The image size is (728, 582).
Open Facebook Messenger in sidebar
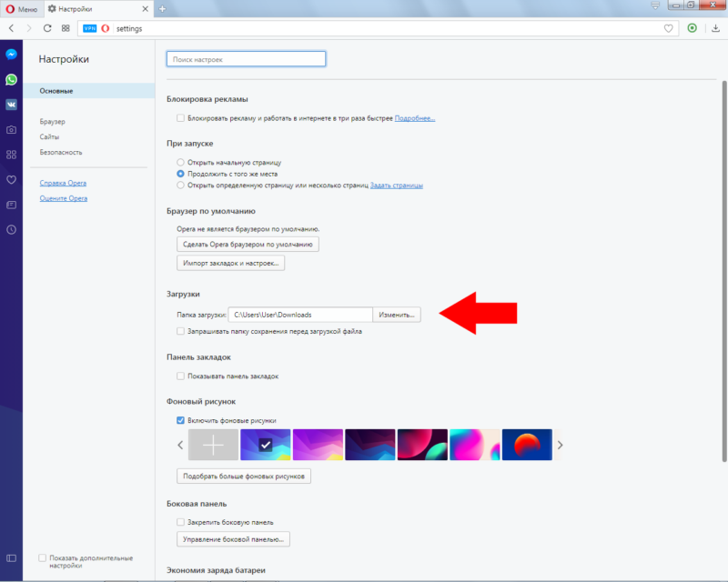pos(12,55)
